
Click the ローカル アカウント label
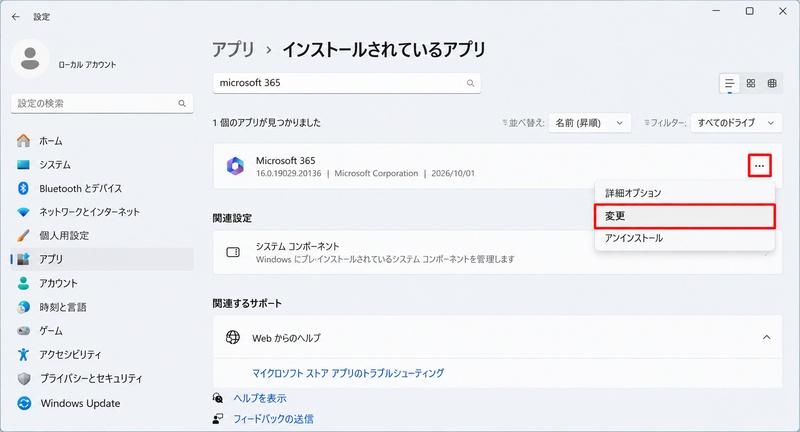point(87,65)
